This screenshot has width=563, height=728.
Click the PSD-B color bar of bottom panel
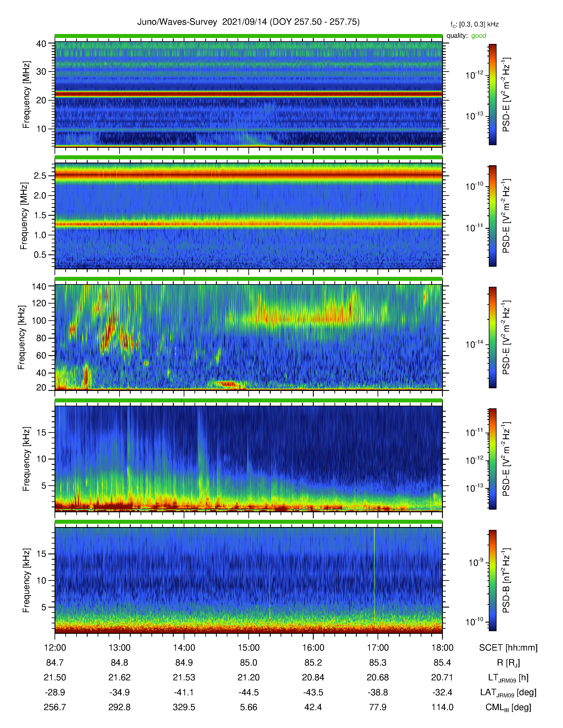point(492,580)
